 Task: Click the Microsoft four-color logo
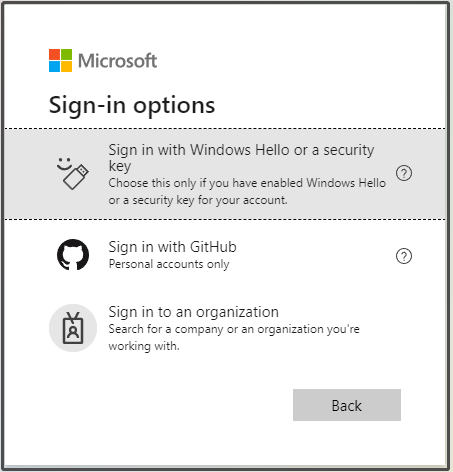[60, 60]
